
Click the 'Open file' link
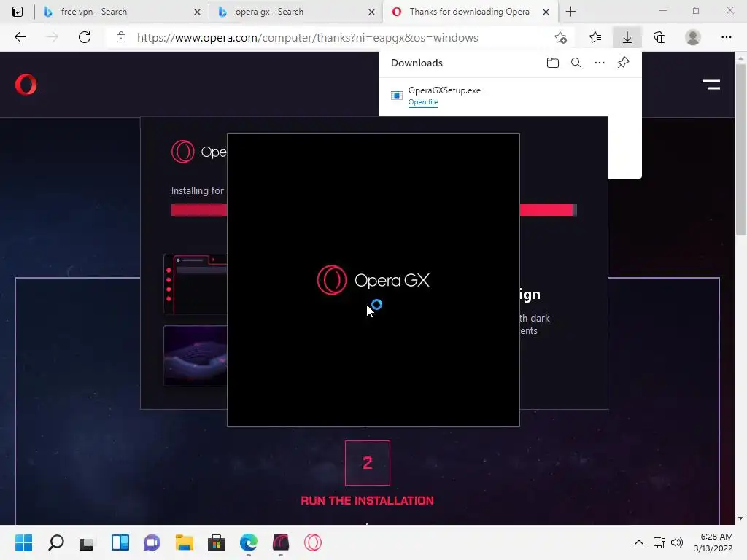click(422, 102)
